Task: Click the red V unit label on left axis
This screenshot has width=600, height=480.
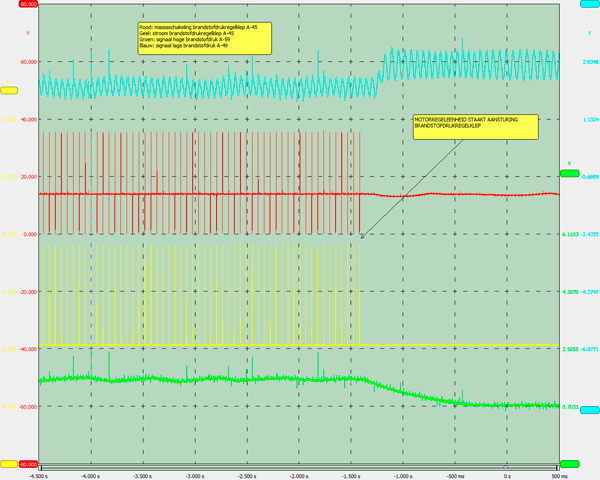Action: pos(27,33)
